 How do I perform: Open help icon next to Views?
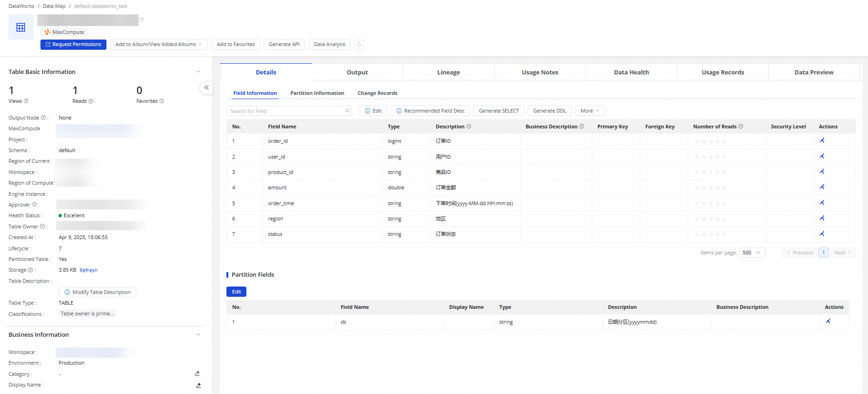26,101
